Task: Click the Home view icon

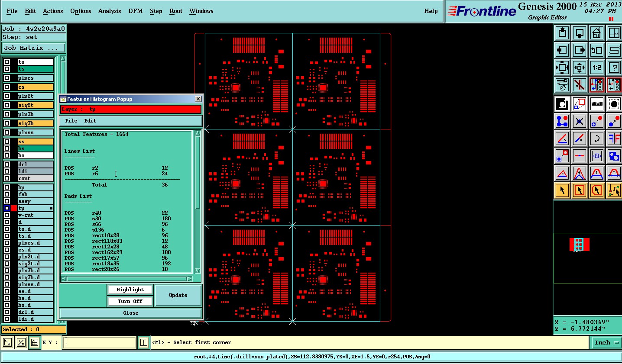Action: coord(596,33)
